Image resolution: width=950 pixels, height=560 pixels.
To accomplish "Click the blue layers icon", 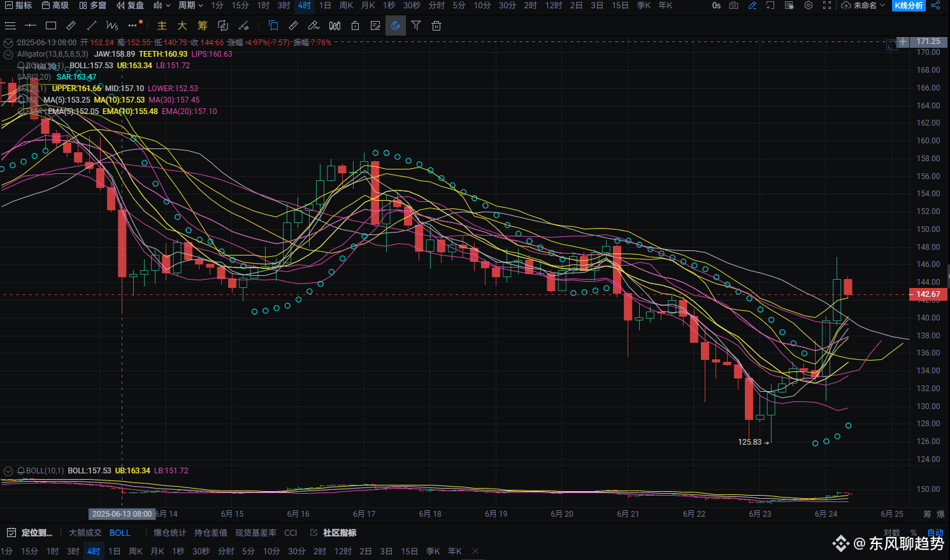I will [273, 25].
